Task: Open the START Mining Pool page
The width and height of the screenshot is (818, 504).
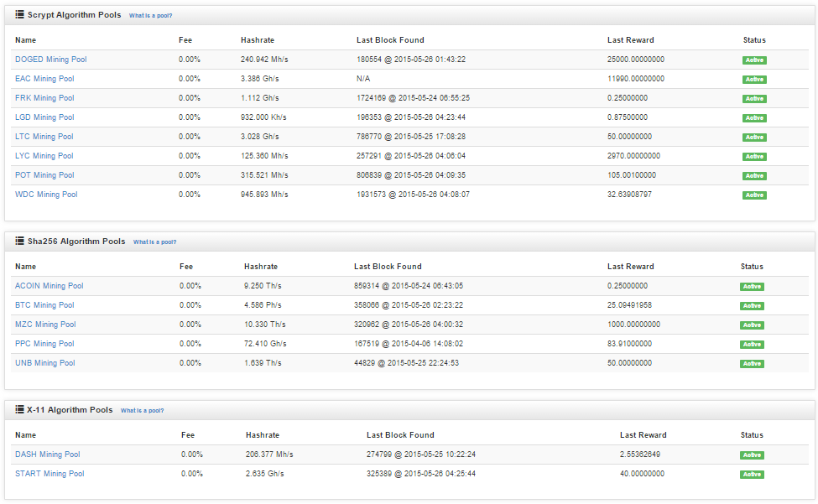Action: pyautogui.click(x=49, y=474)
